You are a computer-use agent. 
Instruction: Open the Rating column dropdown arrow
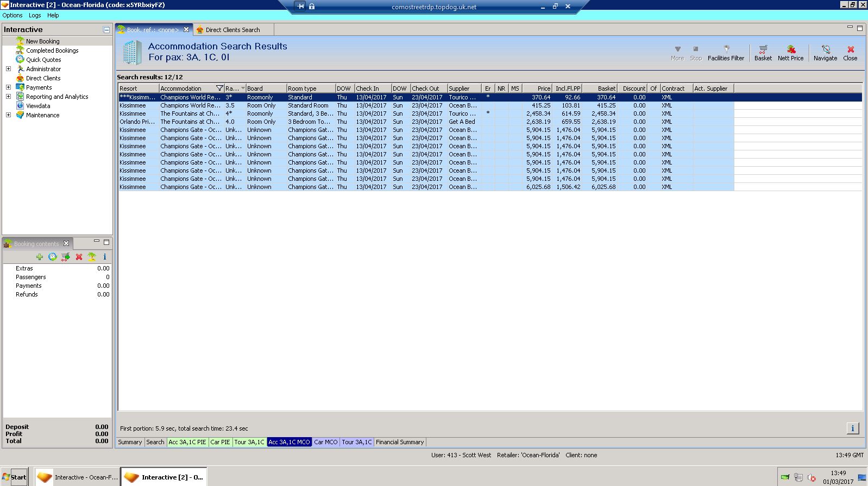[x=243, y=89]
